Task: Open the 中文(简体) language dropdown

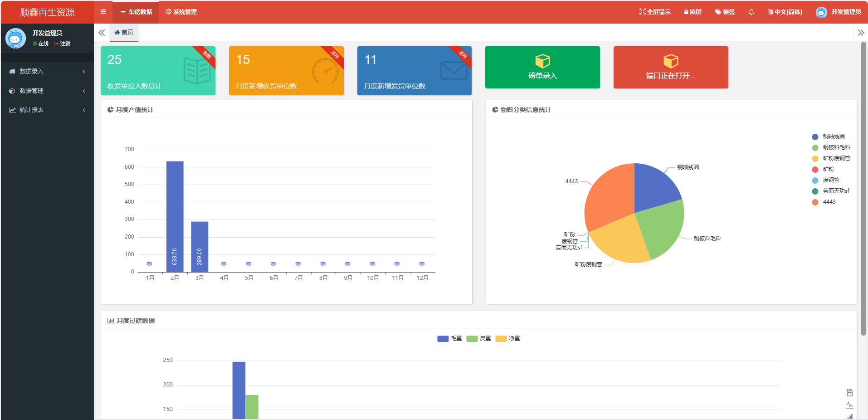Action: tap(785, 12)
